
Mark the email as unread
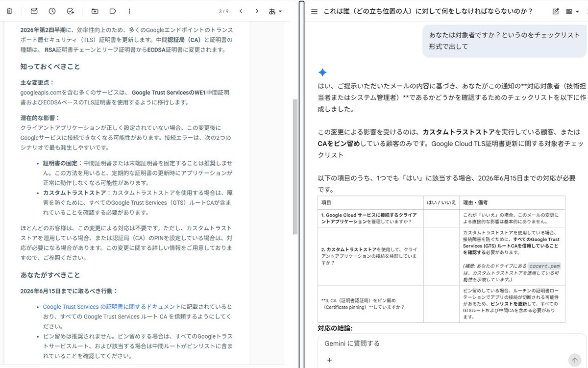point(34,11)
